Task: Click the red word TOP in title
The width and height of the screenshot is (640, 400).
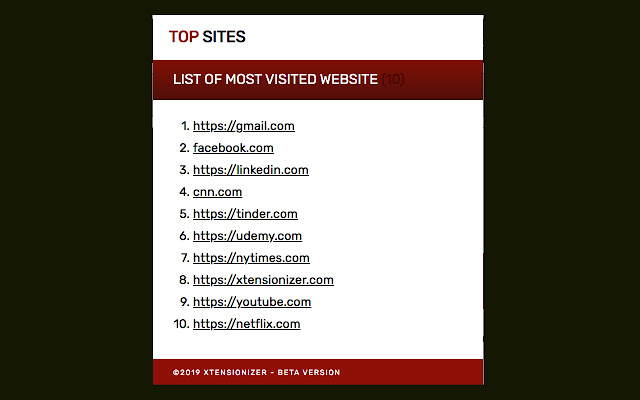Action: (x=184, y=37)
